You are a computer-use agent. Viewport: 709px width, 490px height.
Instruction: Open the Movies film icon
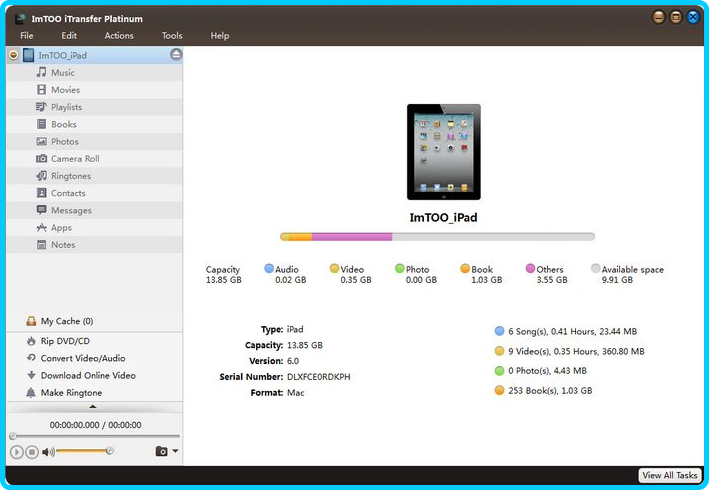tap(42, 90)
